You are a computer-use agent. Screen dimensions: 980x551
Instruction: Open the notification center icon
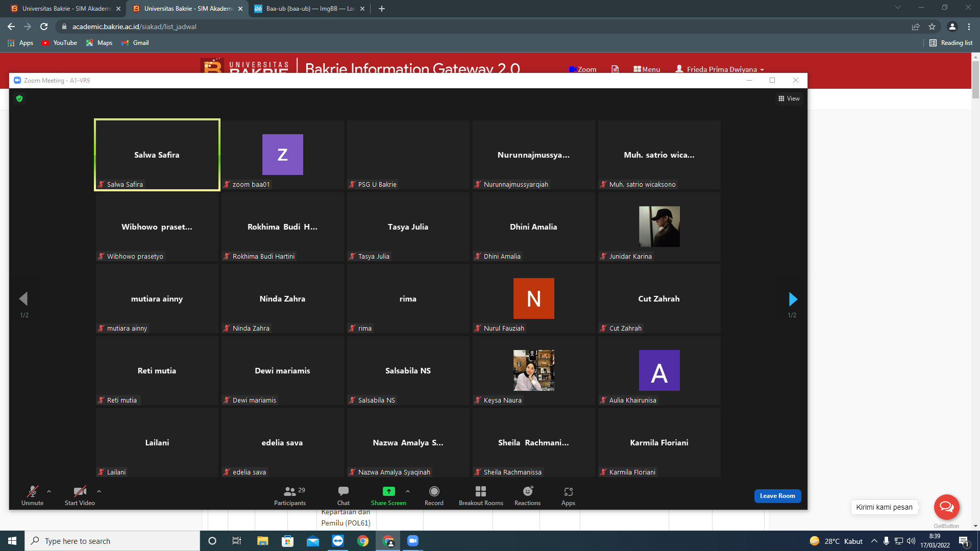coord(964,541)
